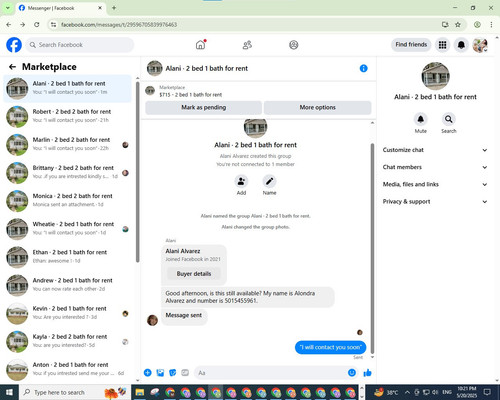Click the $715 - 2 bed 1 bath listing link
The image size is (500, 400).
tap(191, 95)
